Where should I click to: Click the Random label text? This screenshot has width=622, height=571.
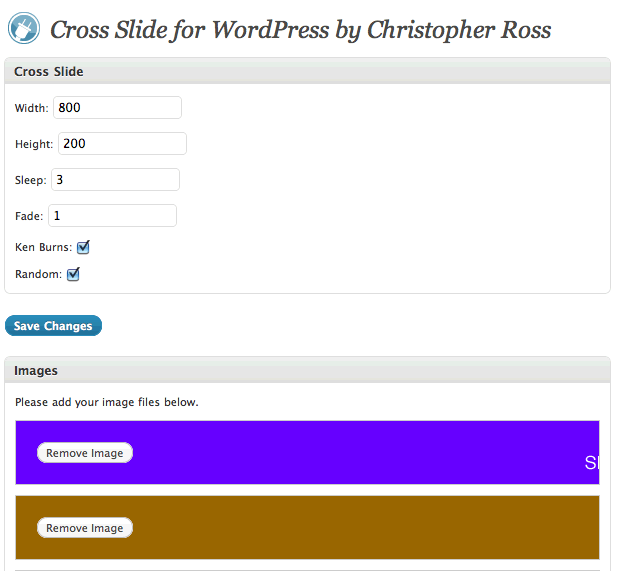coord(38,274)
